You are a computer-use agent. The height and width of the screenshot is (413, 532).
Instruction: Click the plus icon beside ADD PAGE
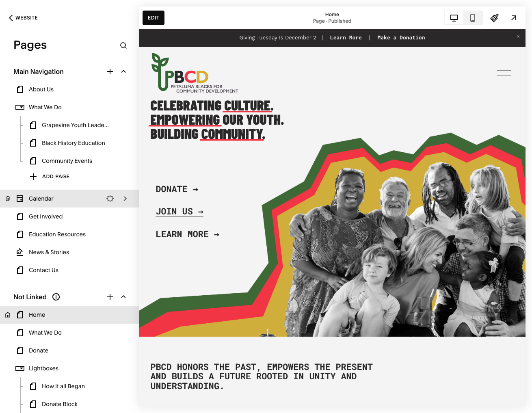coord(33,177)
